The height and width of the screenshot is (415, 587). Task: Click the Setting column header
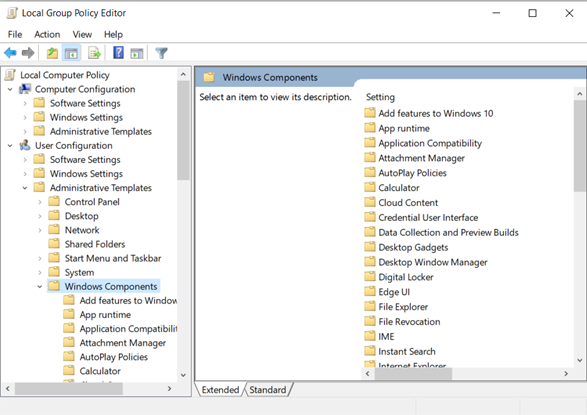380,97
